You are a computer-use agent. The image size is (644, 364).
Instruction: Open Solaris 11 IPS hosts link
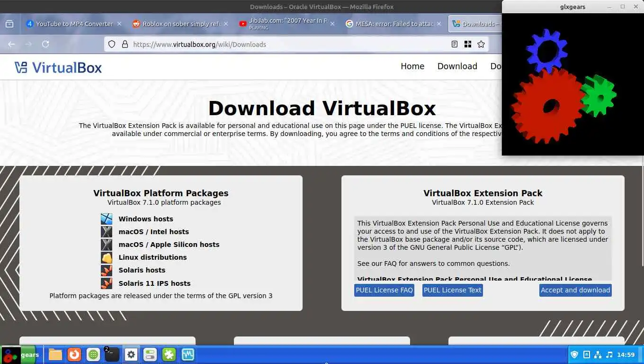pos(154,283)
